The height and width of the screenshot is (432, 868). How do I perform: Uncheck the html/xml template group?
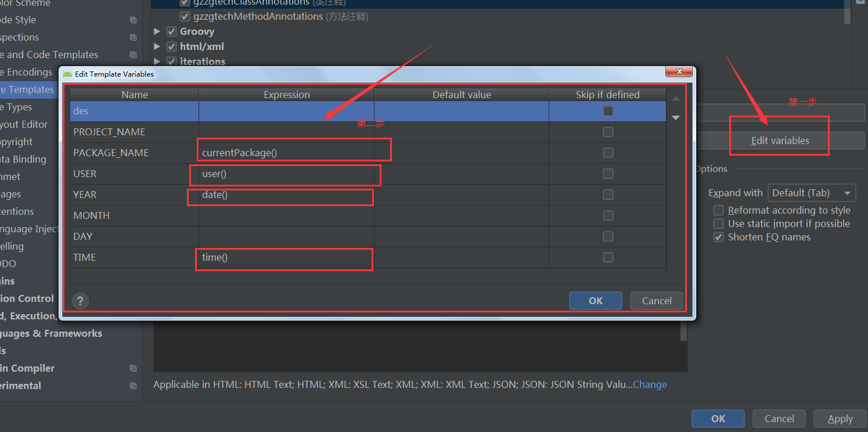171,46
